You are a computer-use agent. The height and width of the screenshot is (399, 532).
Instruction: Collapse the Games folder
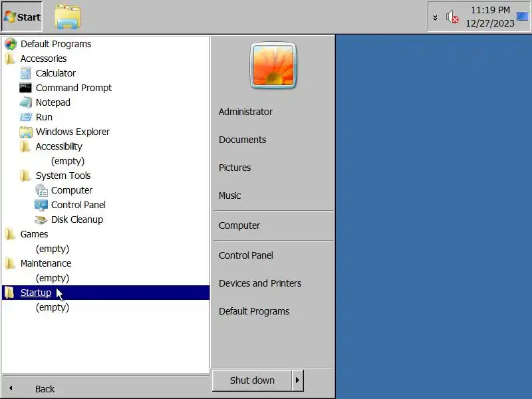point(34,234)
